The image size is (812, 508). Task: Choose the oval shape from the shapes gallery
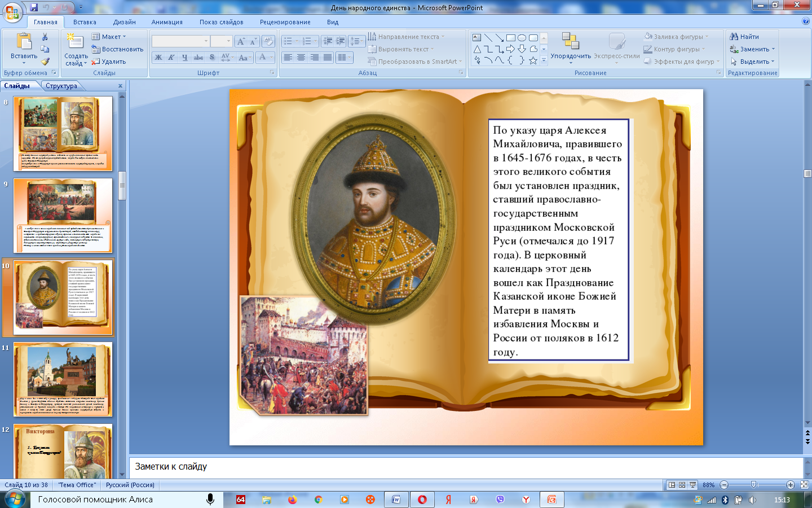coord(522,38)
